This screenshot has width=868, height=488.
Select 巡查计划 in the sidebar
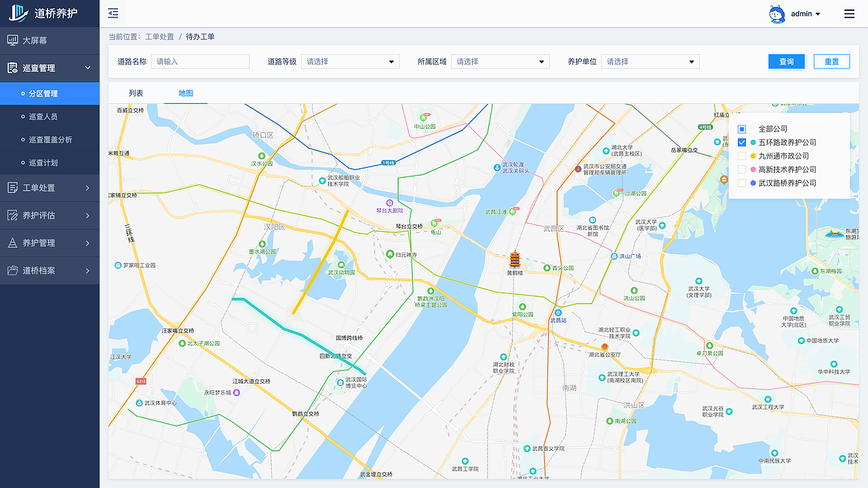coord(50,163)
